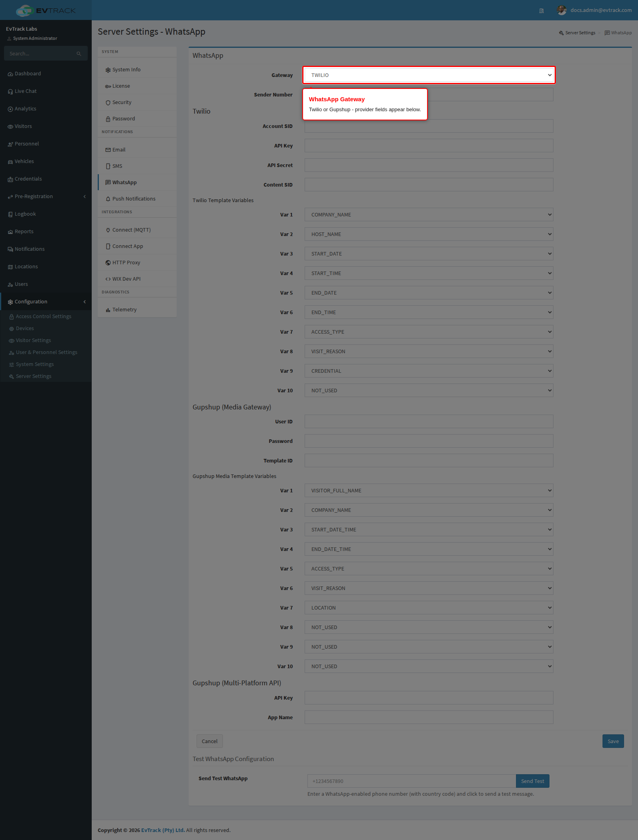Open the Gateway dropdown set to TWILIO
This screenshot has height=840, width=638.
click(x=429, y=75)
